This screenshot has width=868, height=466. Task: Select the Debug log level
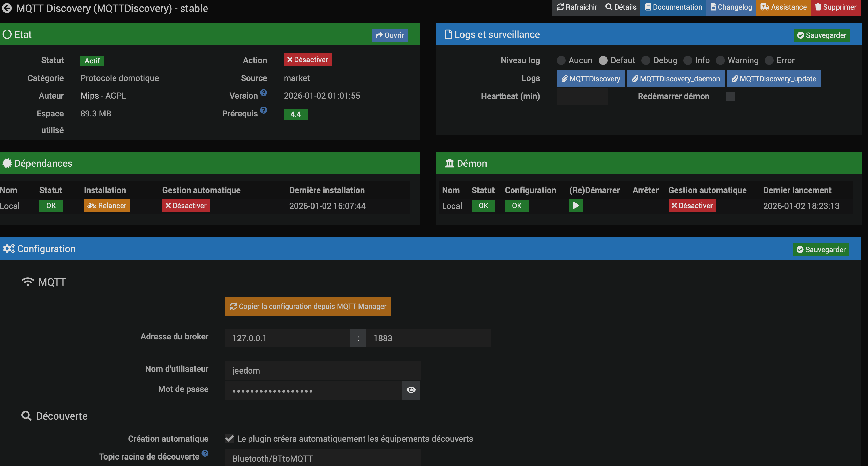tap(646, 60)
